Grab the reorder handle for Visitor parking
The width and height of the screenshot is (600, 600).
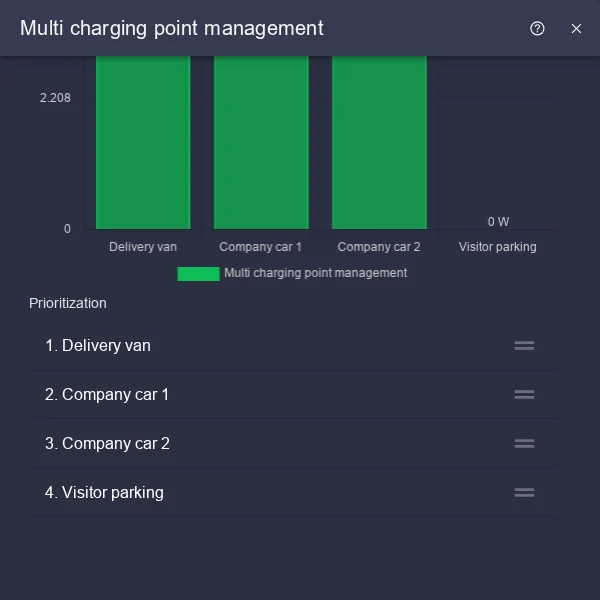point(524,492)
